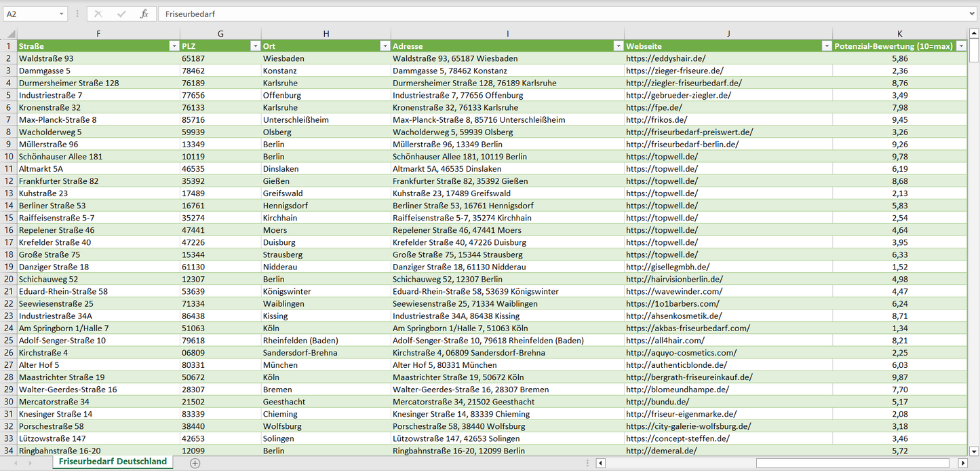This screenshot has width=980, height=471.
Task: Select the Friseurbedarf Deutschland sheet tab
Action: tap(113, 461)
